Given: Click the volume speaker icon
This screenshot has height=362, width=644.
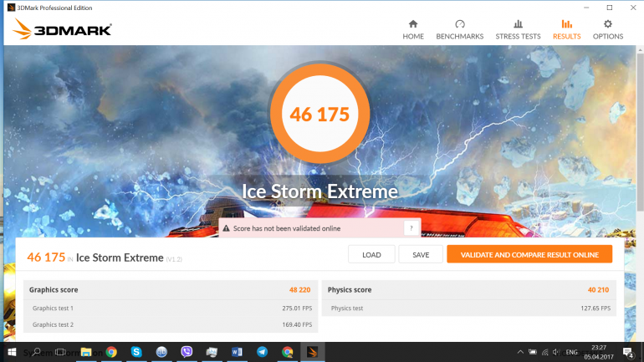Looking at the screenshot, I should point(556,352).
